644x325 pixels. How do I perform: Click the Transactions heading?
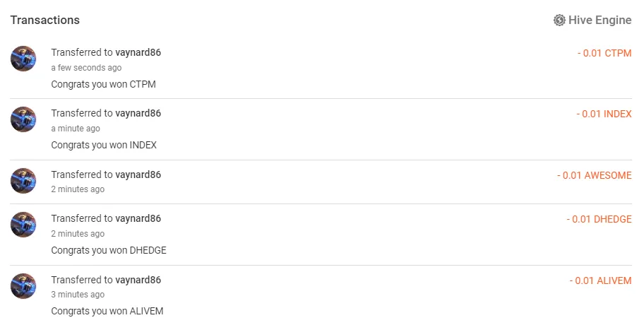tap(44, 20)
